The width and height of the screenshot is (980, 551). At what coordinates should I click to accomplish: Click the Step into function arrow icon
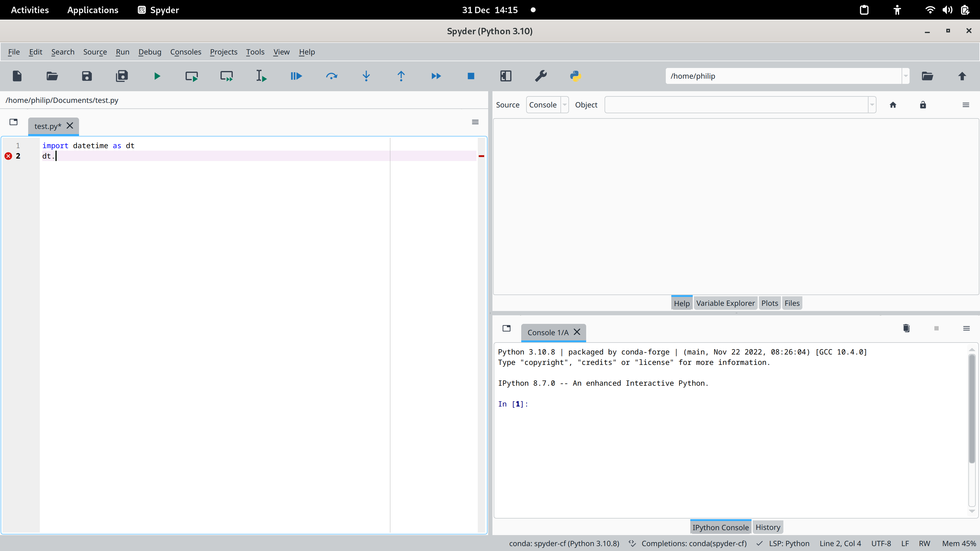point(366,76)
